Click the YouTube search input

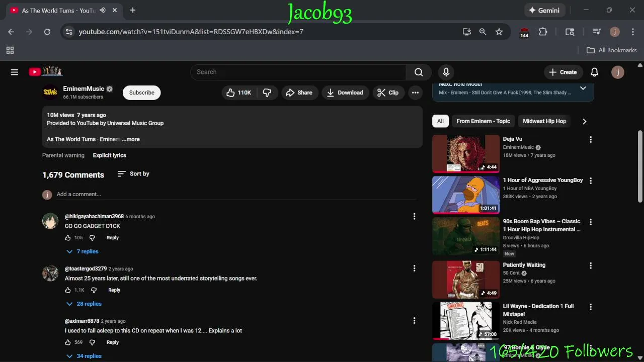coord(298,72)
